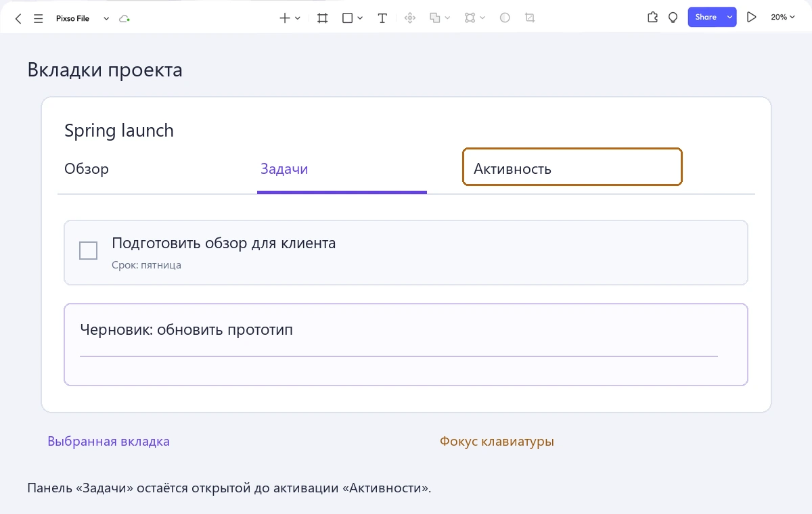This screenshot has height=514, width=812.
Task: Click the mask circle icon
Action: [505, 18]
